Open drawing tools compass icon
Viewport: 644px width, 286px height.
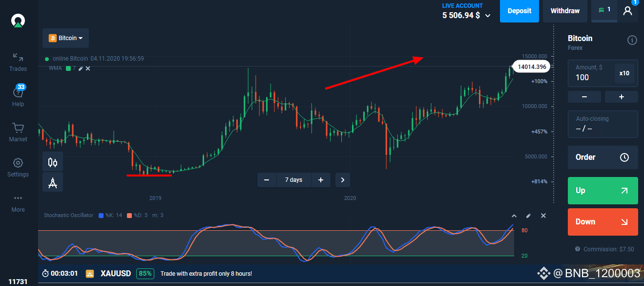coord(52,182)
